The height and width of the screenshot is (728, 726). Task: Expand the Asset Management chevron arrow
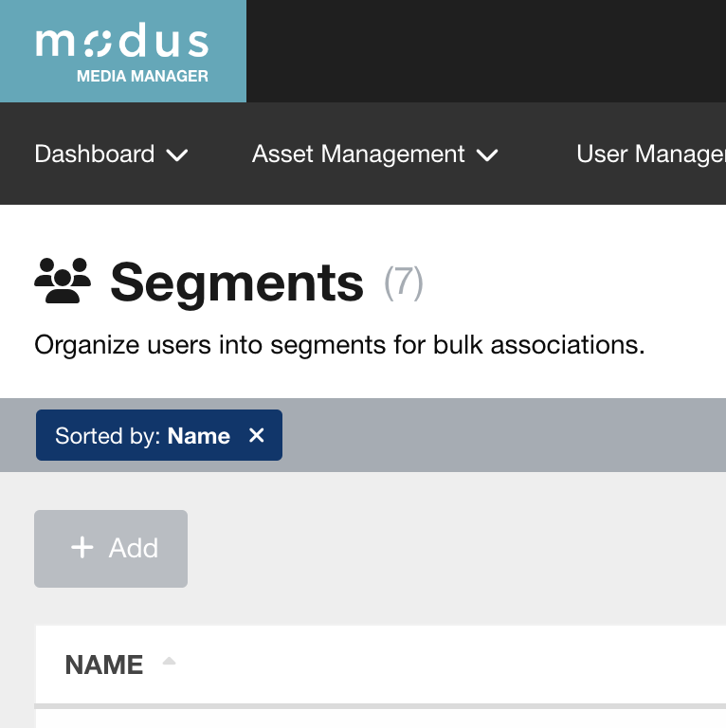click(x=487, y=155)
